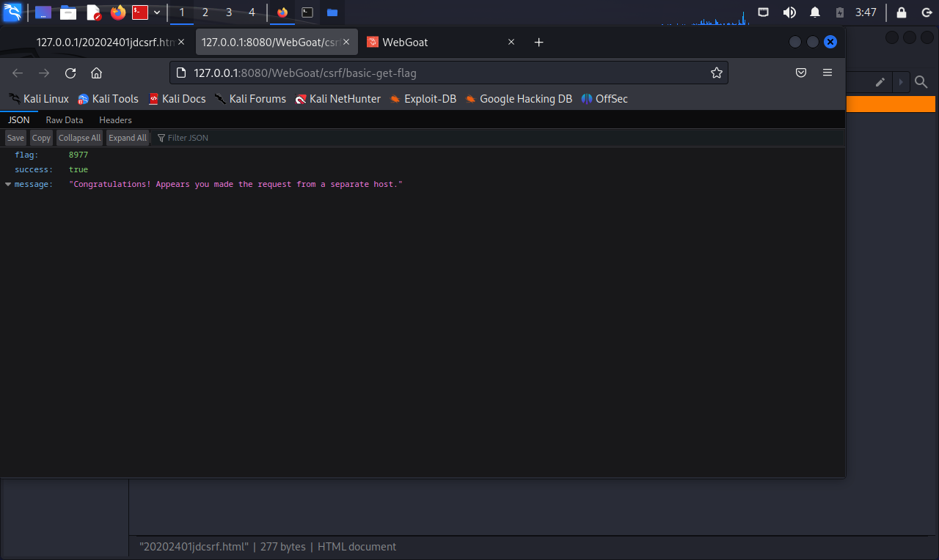Collapse all JSON nodes
Screen dimensions: 939x560
pos(79,138)
